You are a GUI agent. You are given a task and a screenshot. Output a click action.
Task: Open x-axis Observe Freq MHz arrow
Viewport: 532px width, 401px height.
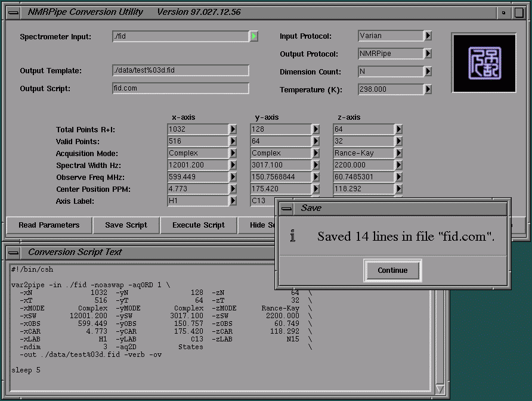pyautogui.click(x=233, y=177)
